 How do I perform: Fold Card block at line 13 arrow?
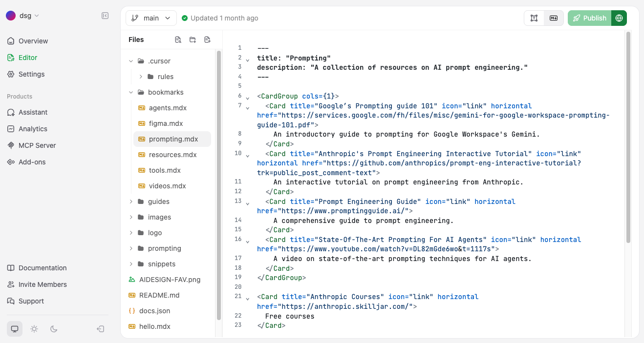click(248, 203)
